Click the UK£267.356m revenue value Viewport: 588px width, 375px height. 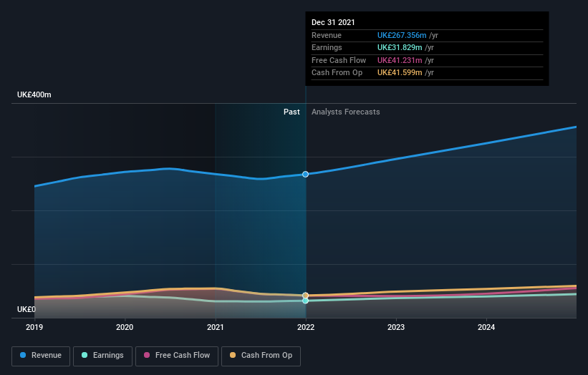click(402, 35)
